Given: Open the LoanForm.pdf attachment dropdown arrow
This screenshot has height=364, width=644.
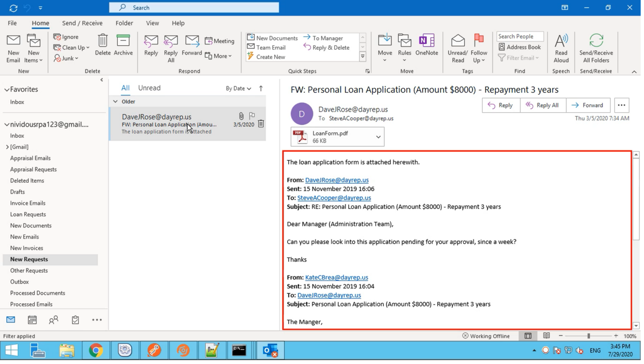Looking at the screenshot, I should tap(378, 137).
